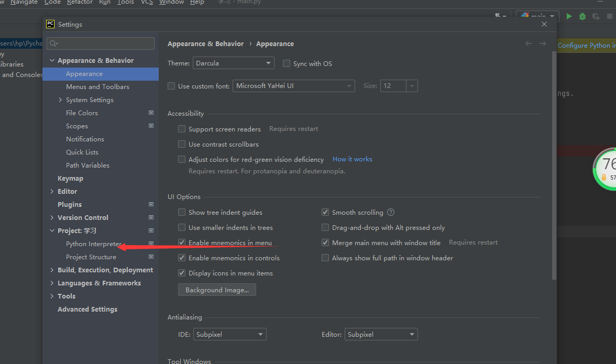
Task: Uncheck Smooth scrolling option
Action: pyautogui.click(x=325, y=212)
